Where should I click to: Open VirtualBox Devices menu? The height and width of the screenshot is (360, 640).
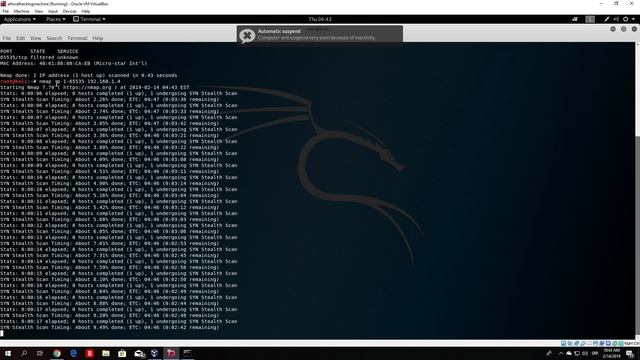69,11
